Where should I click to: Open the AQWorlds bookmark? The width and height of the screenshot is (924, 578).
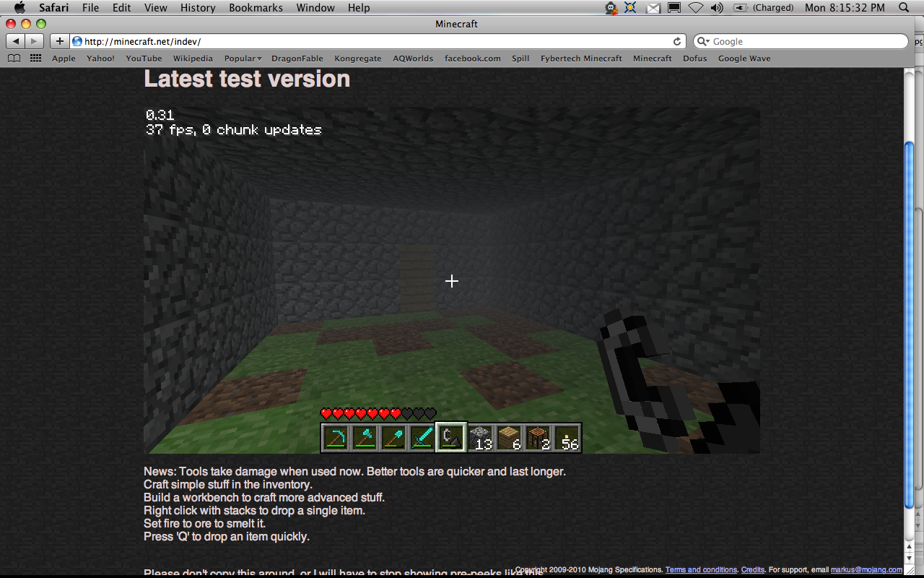tap(413, 59)
